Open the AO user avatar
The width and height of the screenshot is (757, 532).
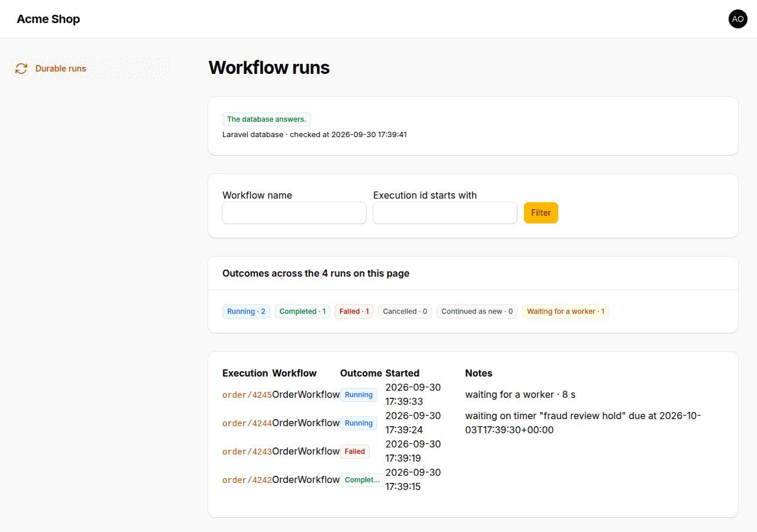738,19
